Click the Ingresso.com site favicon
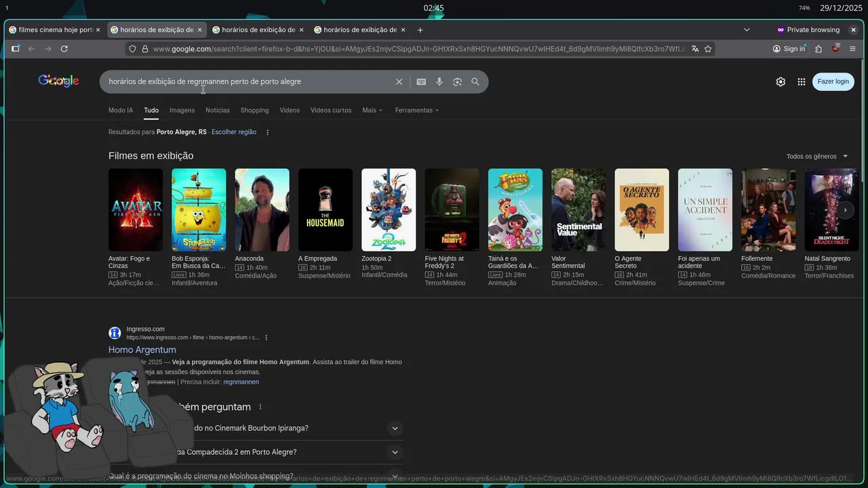The height and width of the screenshot is (488, 868). [x=115, y=333]
